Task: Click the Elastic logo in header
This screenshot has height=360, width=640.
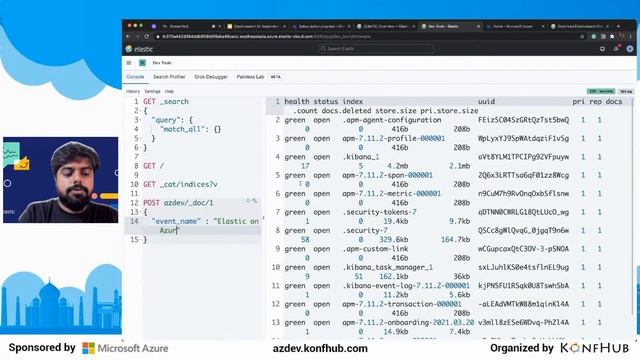Action: coord(139,49)
